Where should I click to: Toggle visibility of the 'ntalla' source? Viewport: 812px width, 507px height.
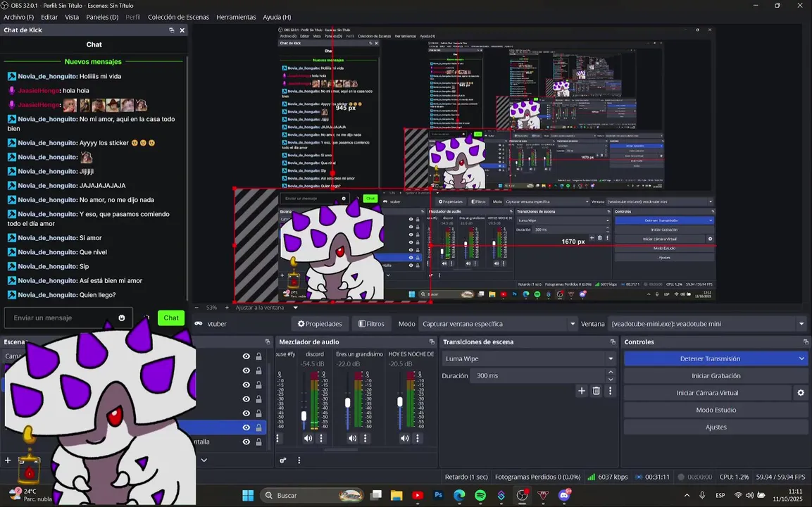246,442
